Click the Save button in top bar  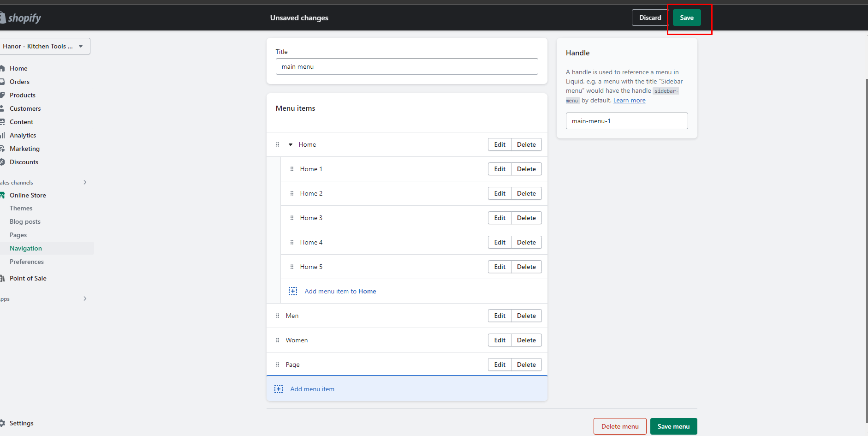pyautogui.click(x=687, y=18)
